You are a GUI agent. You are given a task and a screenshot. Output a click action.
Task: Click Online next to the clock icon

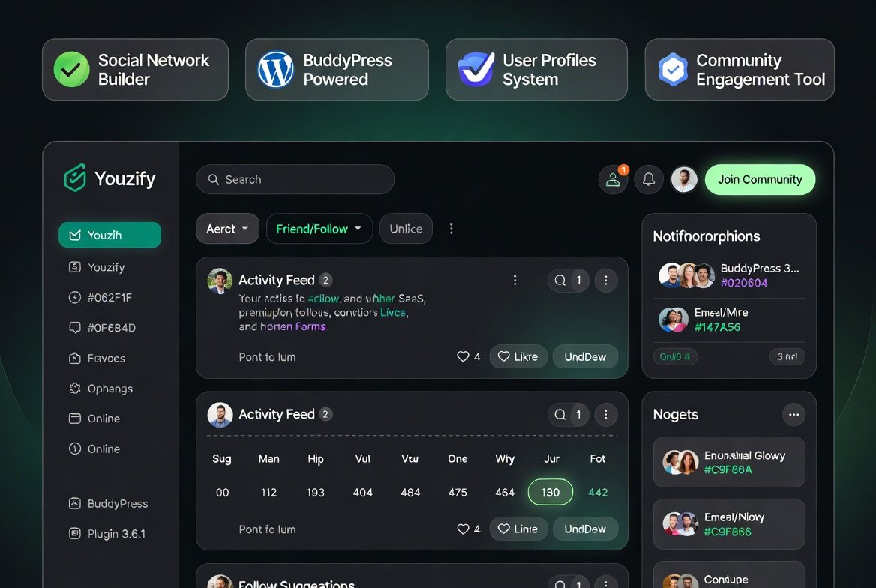(104, 448)
